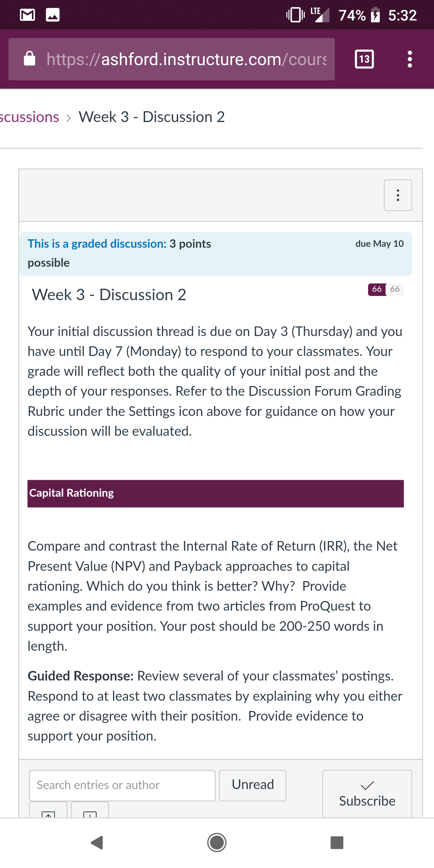Screen dimensions: 434x868
Task: Tap the Android back navigation button
Action: tap(97, 842)
